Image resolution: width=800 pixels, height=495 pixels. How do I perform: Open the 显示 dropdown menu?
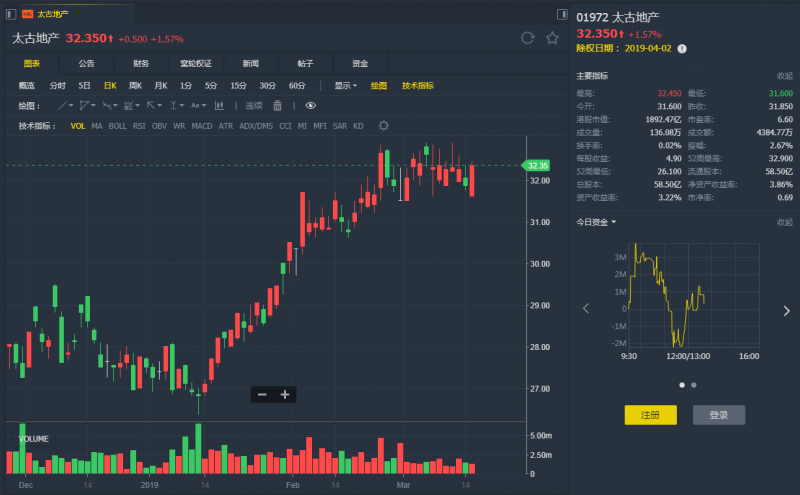point(345,86)
